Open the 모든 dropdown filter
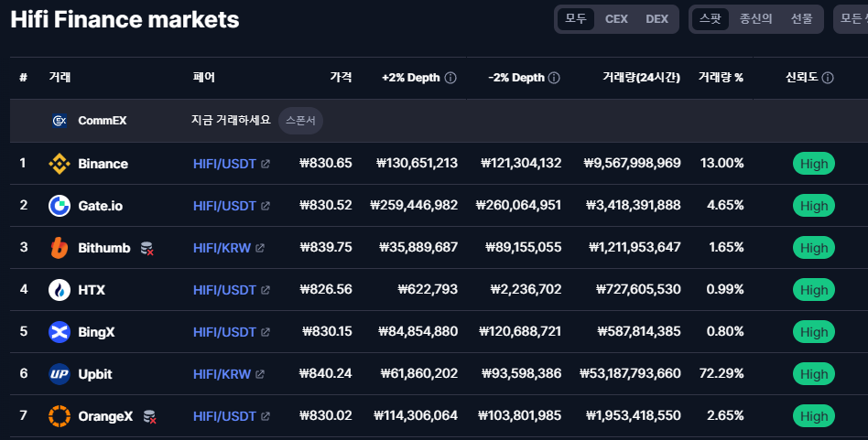Viewport: 868px width, 440px height. [x=851, y=19]
